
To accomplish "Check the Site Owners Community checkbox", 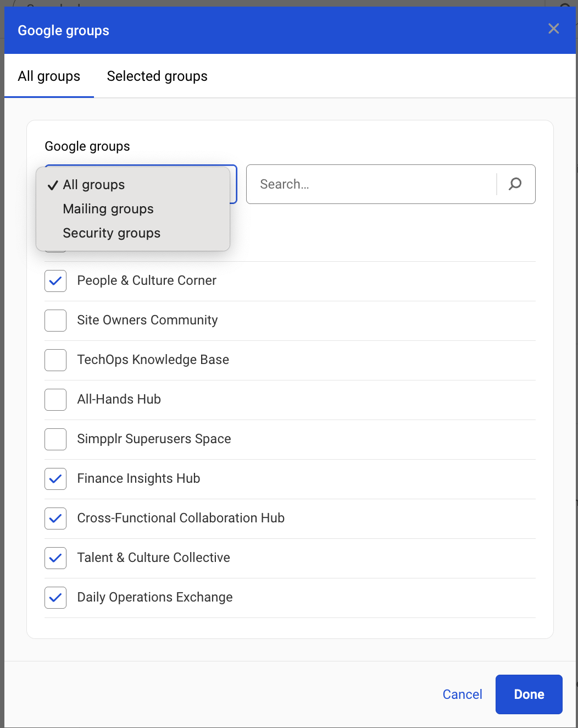I will coord(55,321).
